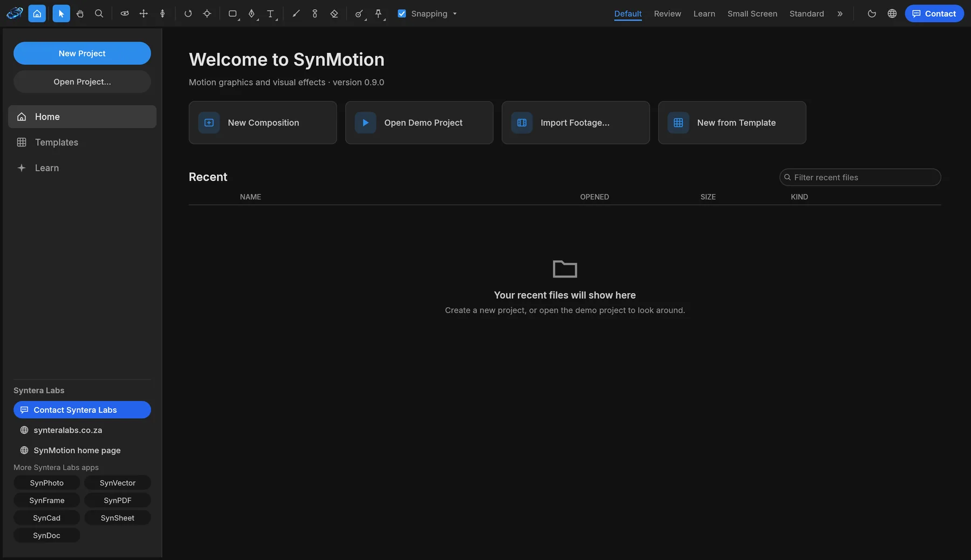Click the Home icon in the top toolbar
The width and height of the screenshot is (971, 560).
pos(37,13)
